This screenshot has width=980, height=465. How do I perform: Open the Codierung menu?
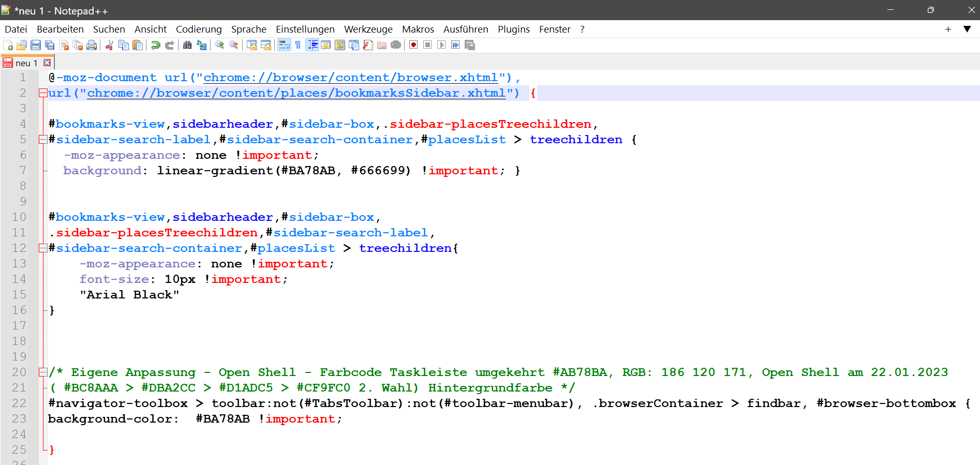[x=199, y=29]
